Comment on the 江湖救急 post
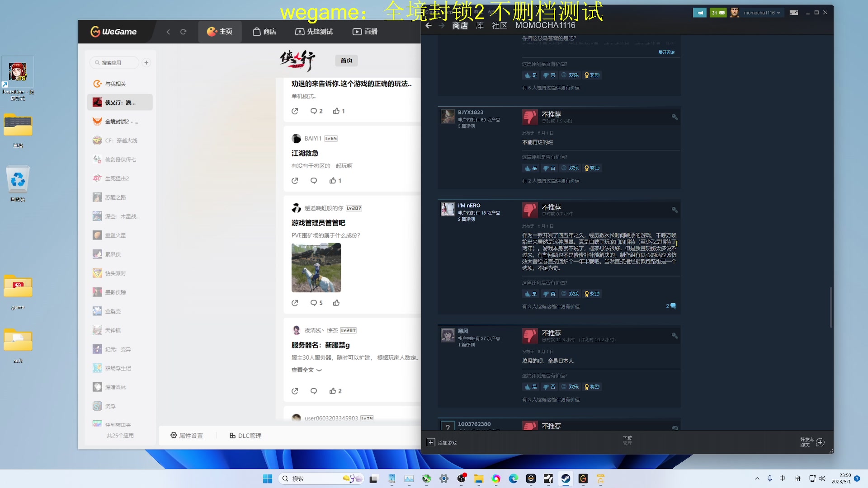Viewport: 868px width, 488px height. (314, 181)
